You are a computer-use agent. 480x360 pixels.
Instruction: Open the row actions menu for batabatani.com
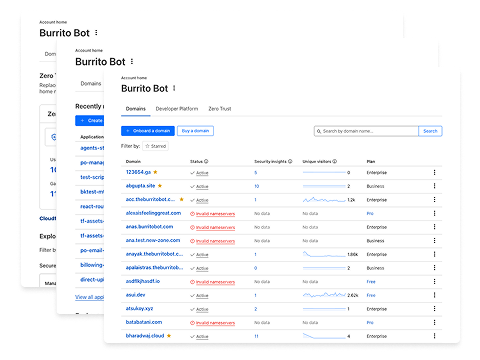(434, 323)
